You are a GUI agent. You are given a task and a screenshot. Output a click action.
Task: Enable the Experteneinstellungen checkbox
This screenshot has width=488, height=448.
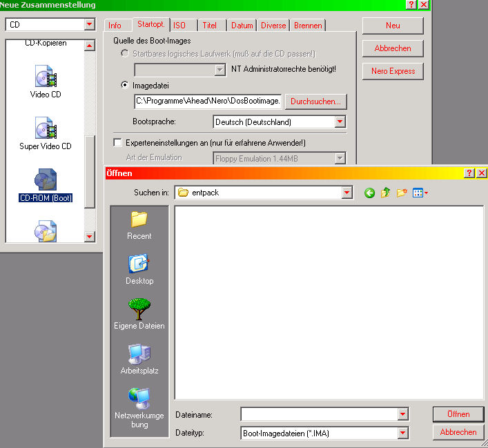point(117,143)
